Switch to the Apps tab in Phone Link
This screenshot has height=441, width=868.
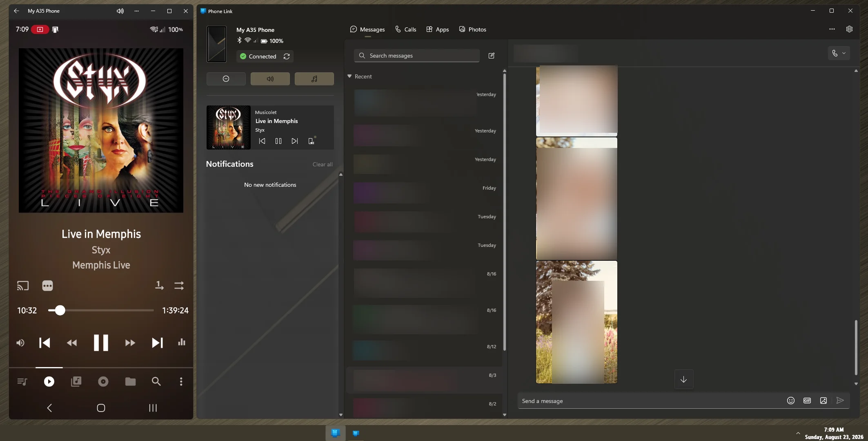(x=437, y=29)
